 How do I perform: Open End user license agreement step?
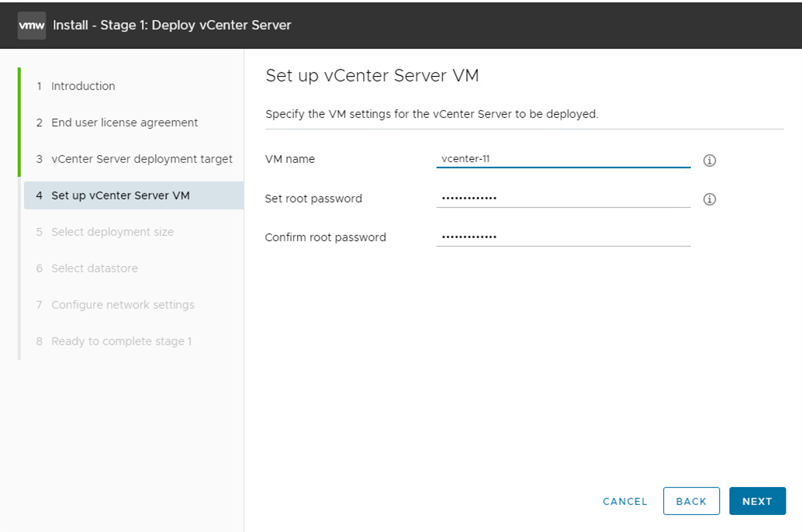click(124, 123)
